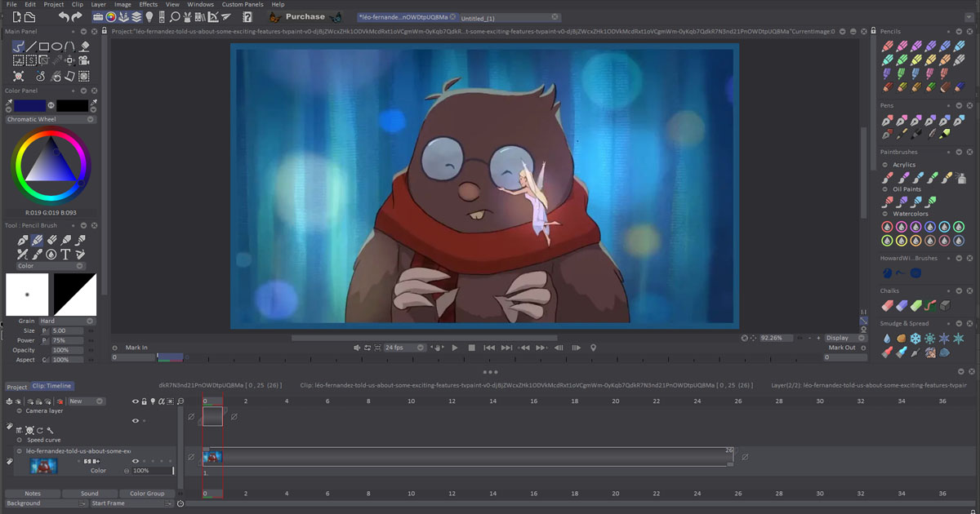Select the wrench icon above Speed curve

[51, 431]
